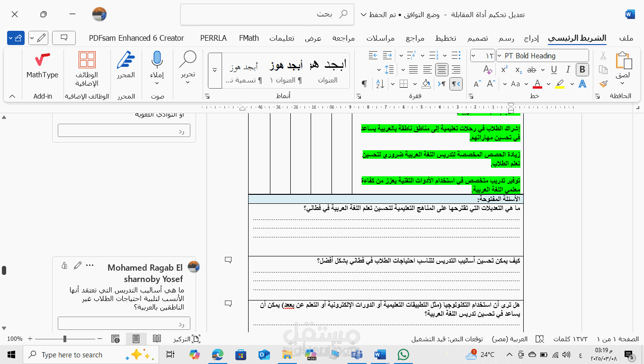The height and width of the screenshot is (364, 644).
Task: Toggle Subscript formatting
Action: [x=519, y=70]
